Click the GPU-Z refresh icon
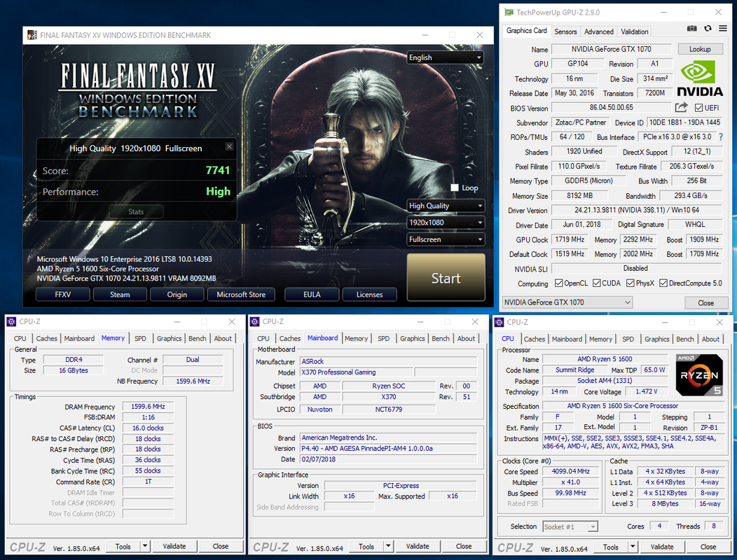Viewport: 737px width, 560px height. point(708,29)
